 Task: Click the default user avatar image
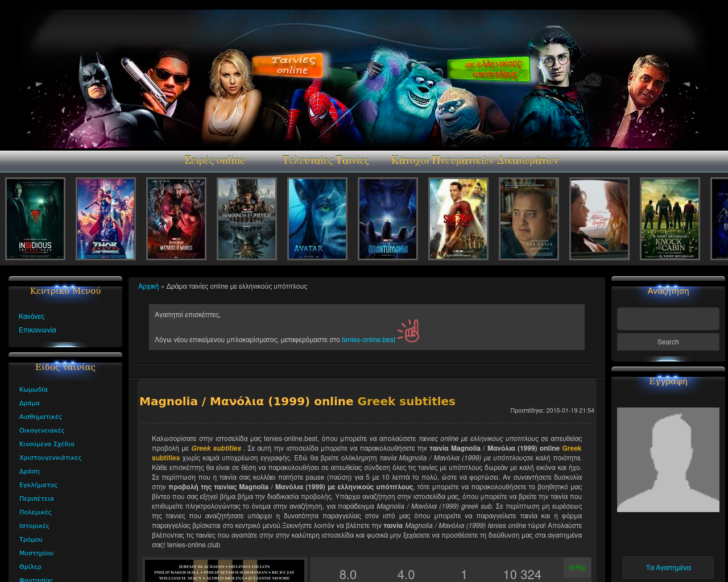coord(668,460)
